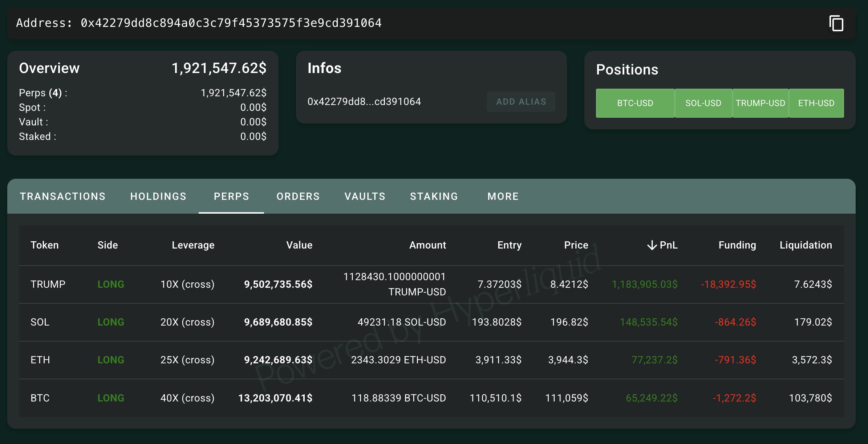Expand the MORE tab menu
Viewport: 868px width, 444px height.
(x=503, y=197)
